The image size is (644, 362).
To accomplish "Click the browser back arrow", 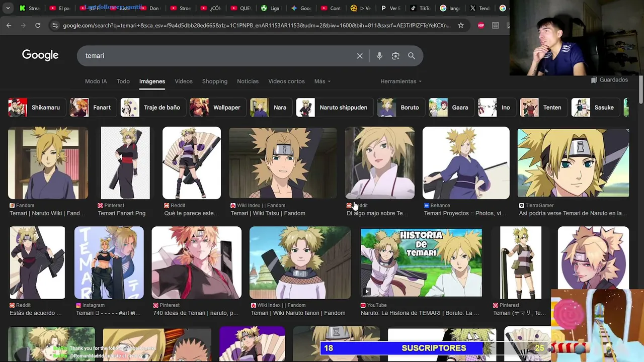I will [9, 25].
